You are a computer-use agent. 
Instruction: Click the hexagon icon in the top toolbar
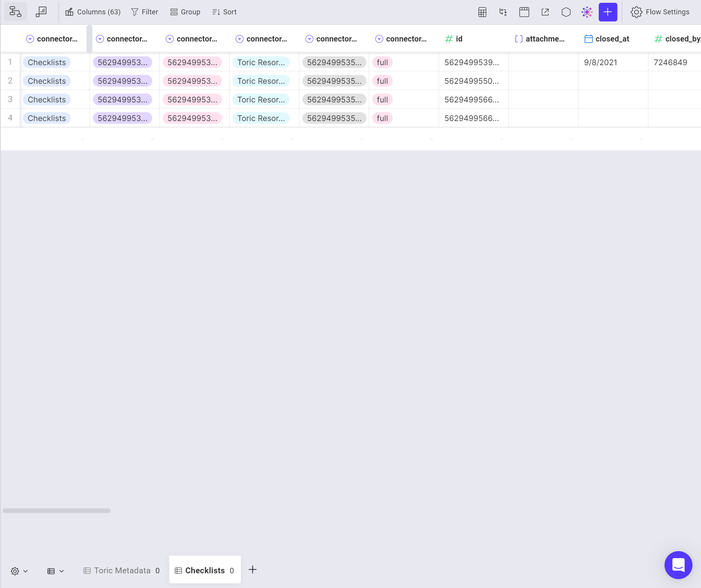pyautogui.click(x=566, y=12)
